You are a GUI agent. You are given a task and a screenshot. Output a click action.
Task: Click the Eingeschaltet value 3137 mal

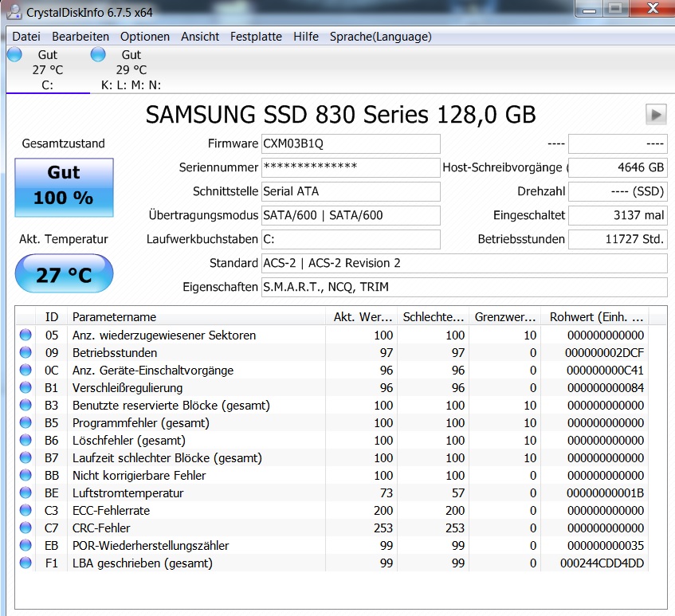tap(618, 215)
